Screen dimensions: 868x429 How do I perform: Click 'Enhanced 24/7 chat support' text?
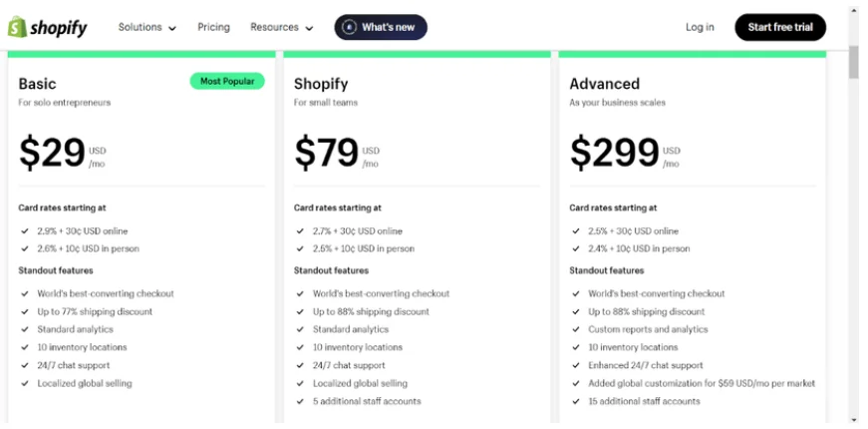pyautogui.click(x=646, y=365)
